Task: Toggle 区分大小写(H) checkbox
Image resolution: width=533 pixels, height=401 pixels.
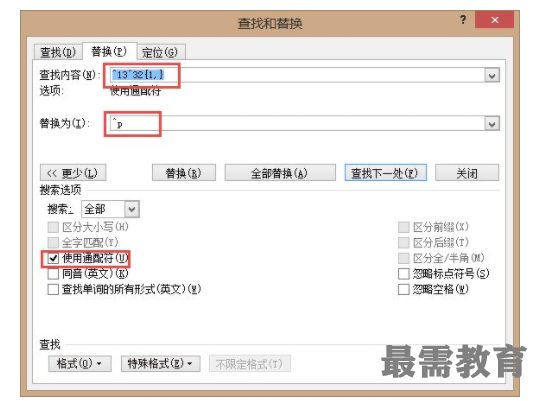Action: click(x=53, y=227)
